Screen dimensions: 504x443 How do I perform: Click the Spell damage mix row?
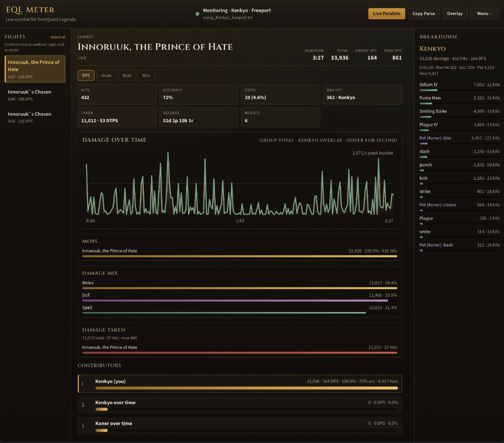point(240,310)
